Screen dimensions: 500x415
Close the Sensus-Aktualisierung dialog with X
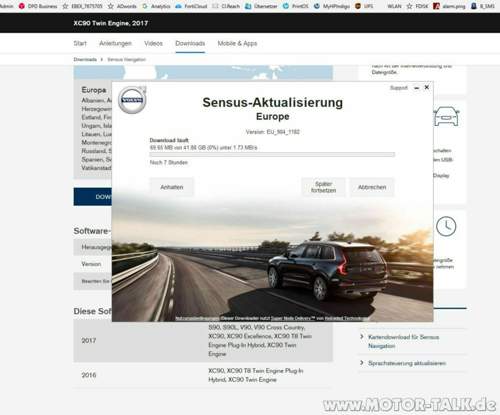pos(427,87)
